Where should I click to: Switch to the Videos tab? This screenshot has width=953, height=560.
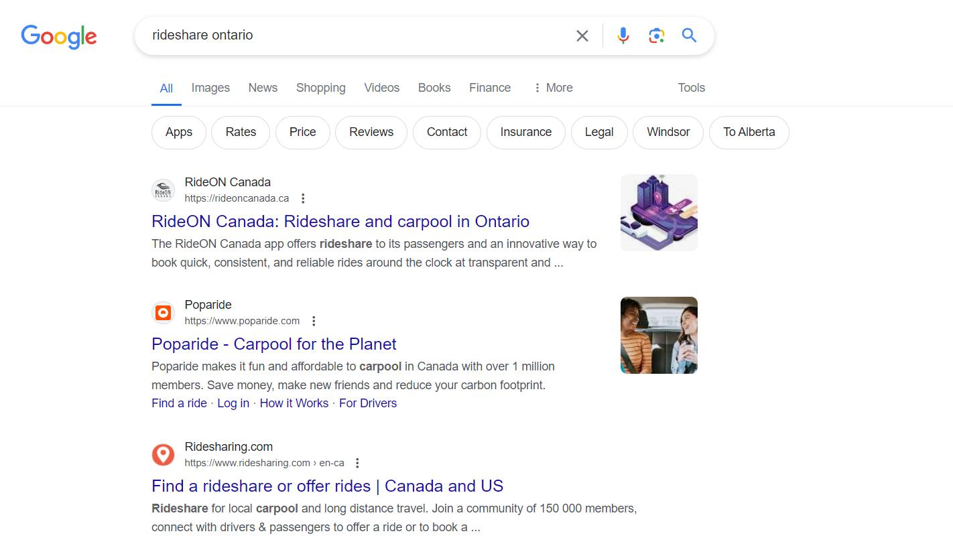[382, 88]
